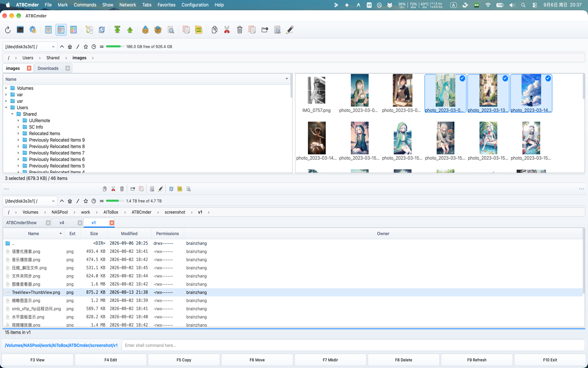Image resolution: width=588 pixels, height=368 pixels.
Task: Open the tree Name column dropdown arrow
Action: pyautogui.click(x=287, y=79)
